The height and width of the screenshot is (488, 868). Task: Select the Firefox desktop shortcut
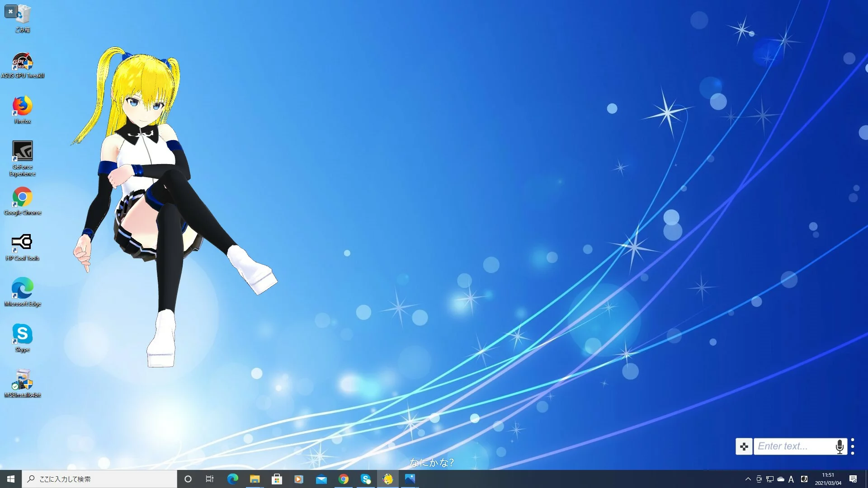[23, 110]
